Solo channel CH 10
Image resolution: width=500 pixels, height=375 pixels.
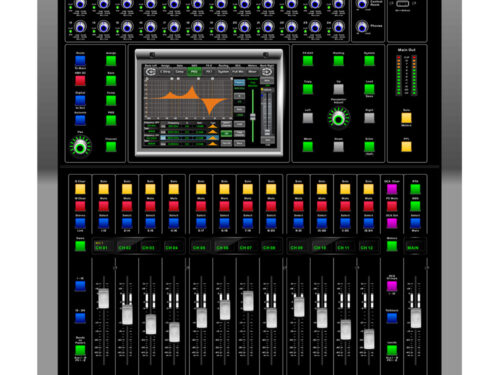tap(322, 189)
